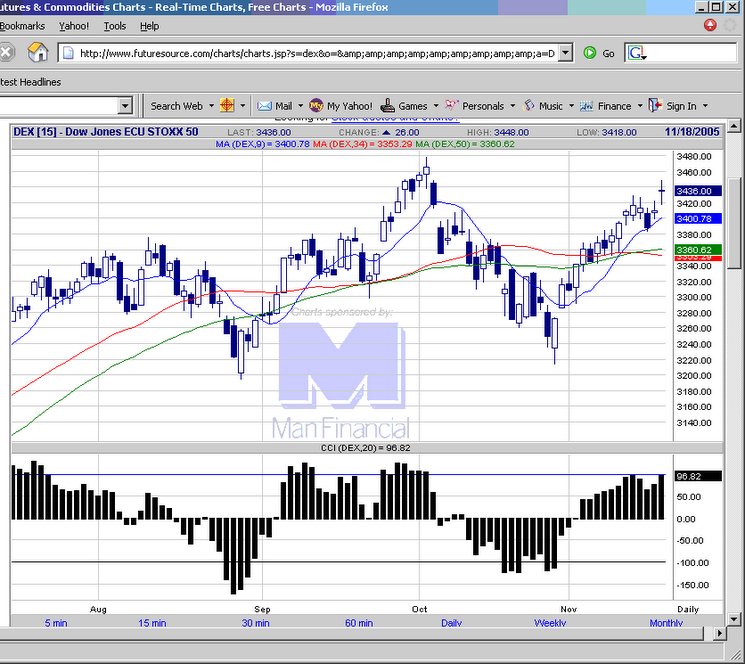Select the Weekly chart interval

click(x=550, y=623)
